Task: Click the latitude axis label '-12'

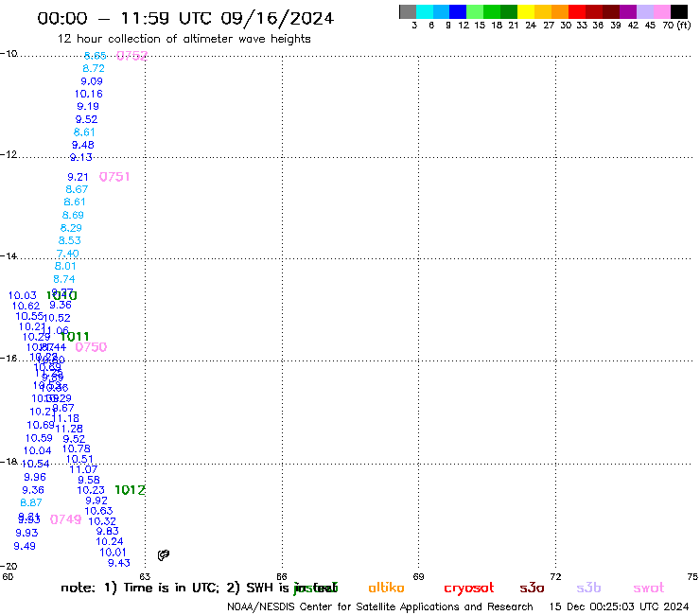Action: coord(9,154)
